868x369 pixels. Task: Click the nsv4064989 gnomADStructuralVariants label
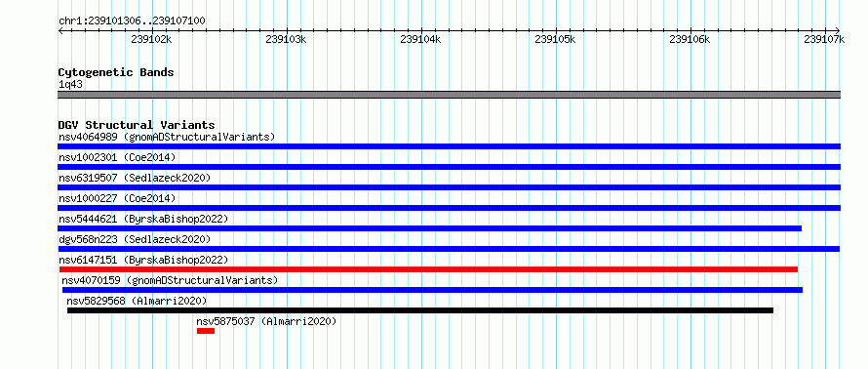(167, 137)
